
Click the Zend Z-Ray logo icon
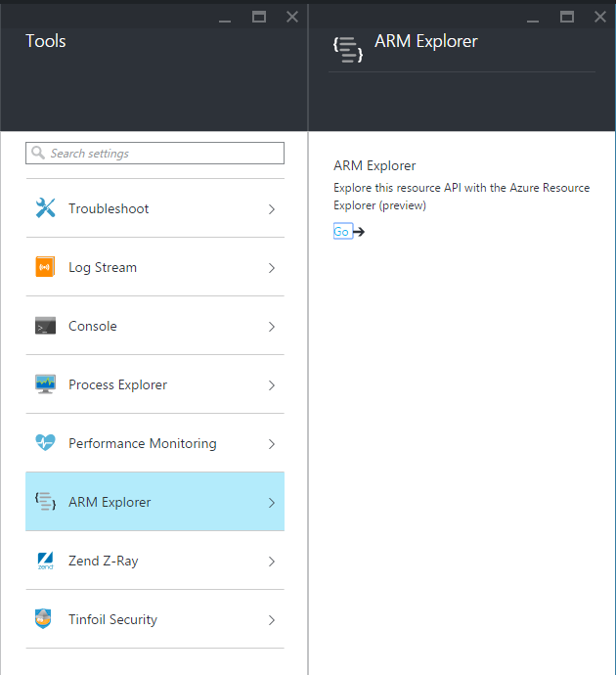45,561
